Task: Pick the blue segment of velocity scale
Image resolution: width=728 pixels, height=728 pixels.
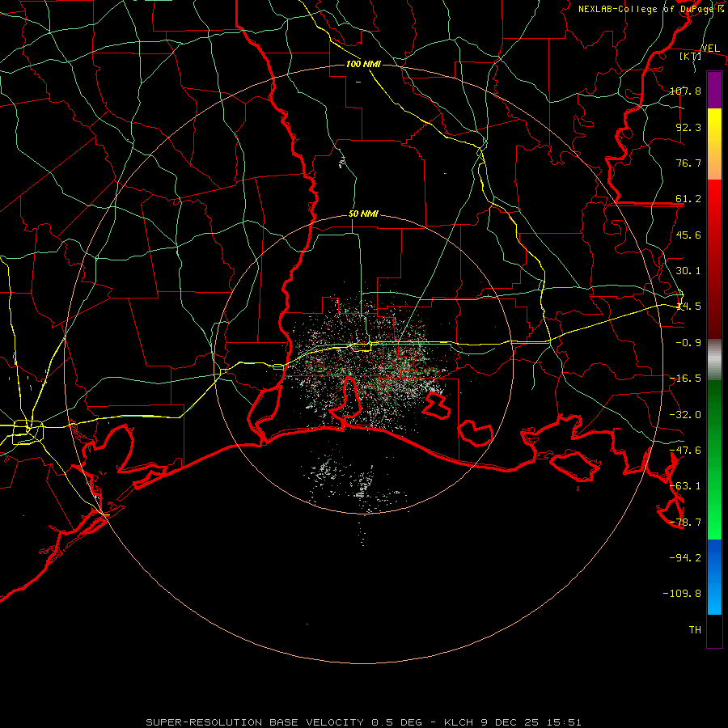Action: (714, 577)
